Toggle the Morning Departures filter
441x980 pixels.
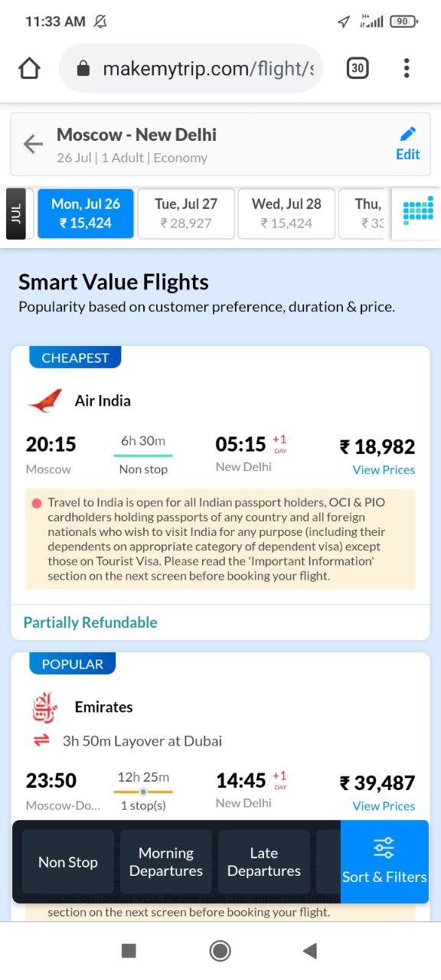pos(166,862)
